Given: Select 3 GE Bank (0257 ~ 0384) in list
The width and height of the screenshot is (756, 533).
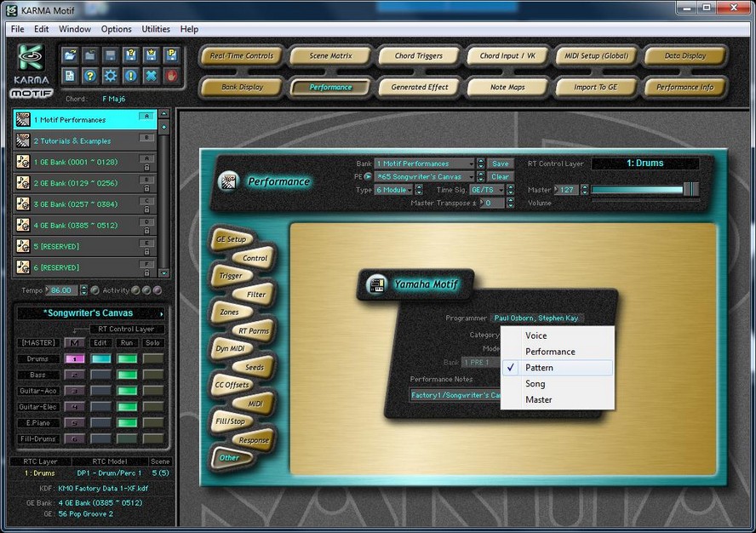Looking at the screenshot, I should coord(77,203).
